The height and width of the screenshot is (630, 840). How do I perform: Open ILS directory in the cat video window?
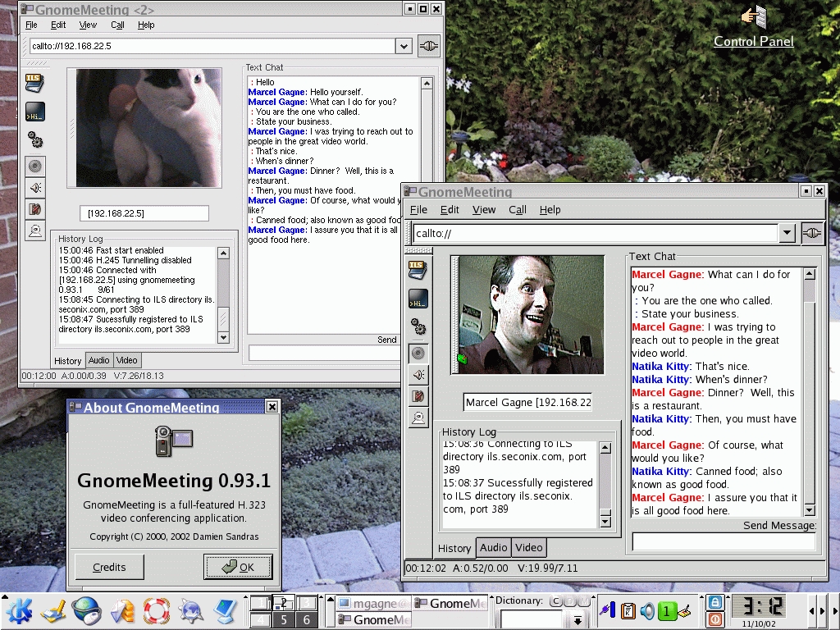pyautogui.click(x=34, y=83)
